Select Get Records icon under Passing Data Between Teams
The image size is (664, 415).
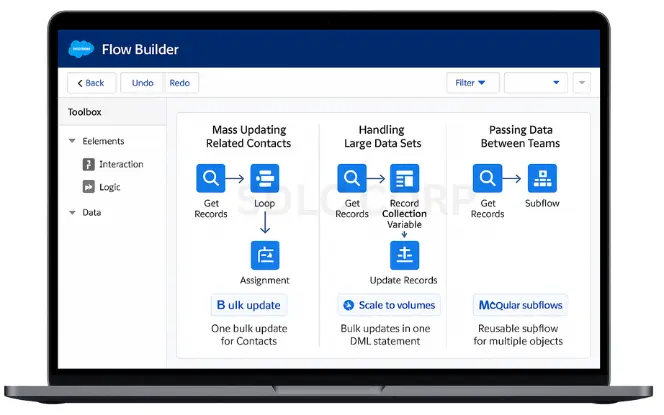tap(487, 178)
